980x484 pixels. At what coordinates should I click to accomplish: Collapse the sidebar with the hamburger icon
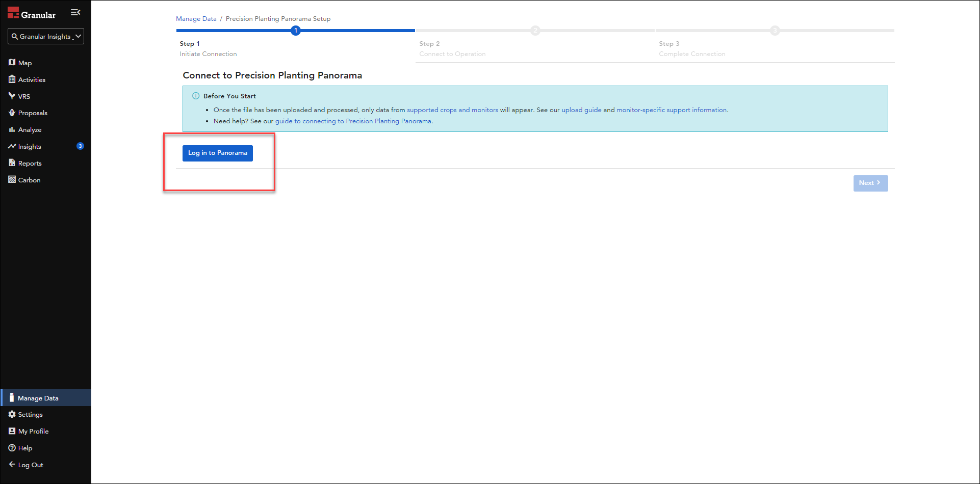[75, 12]
